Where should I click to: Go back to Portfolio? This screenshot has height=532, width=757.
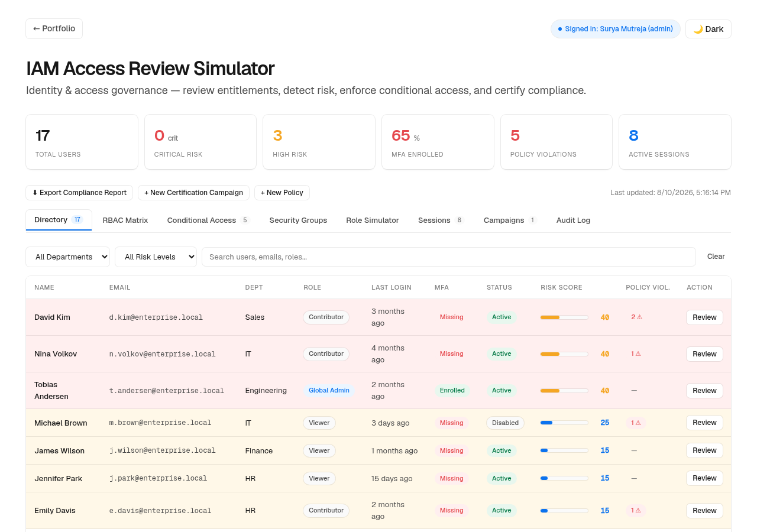(x=54, y=28)
